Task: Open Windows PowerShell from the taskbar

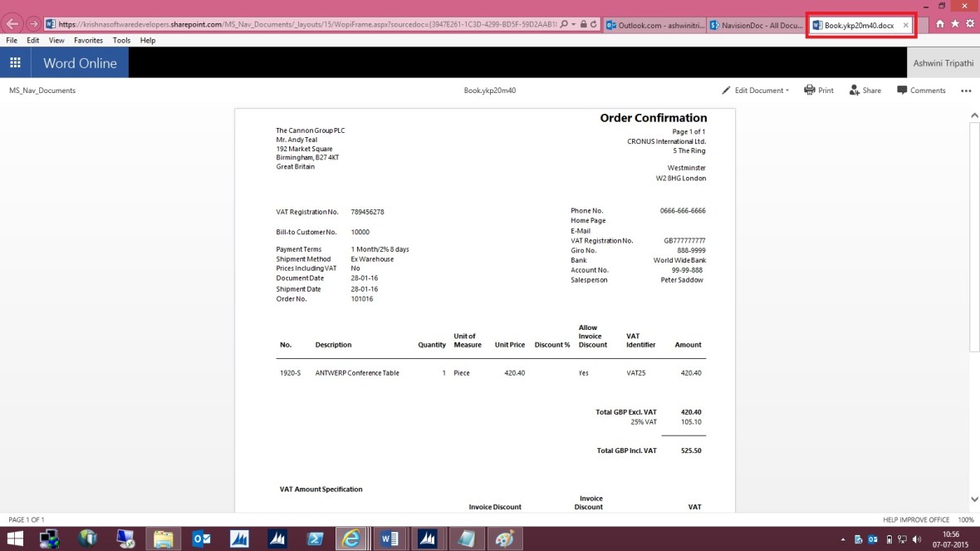Action: 314,539
